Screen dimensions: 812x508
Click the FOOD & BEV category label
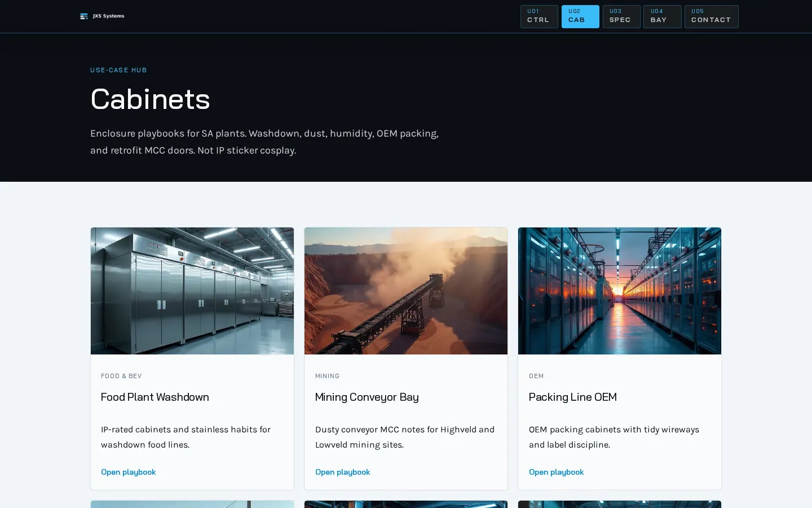121,376
